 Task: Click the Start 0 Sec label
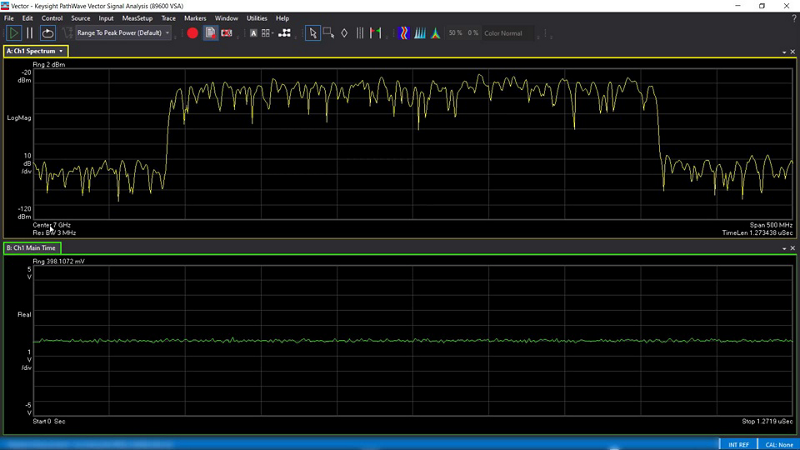click(49, 421)
